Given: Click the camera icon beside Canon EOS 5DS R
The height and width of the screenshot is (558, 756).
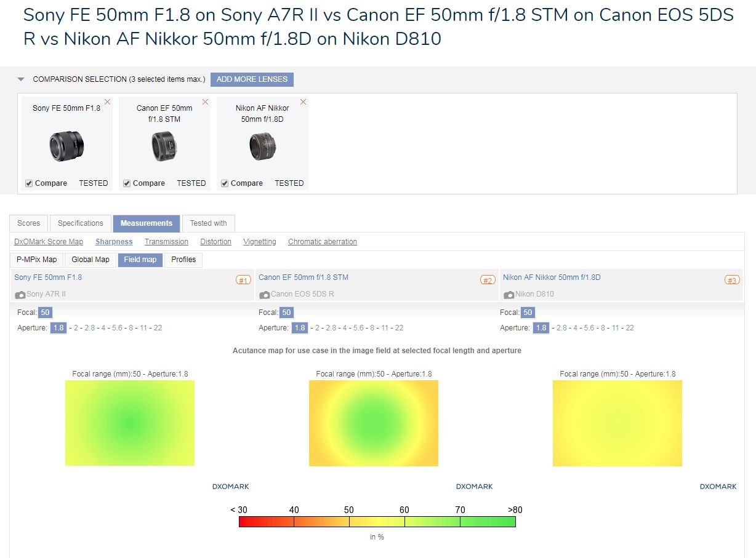Looking at the screenshot, I should click(x=265, y=295).
